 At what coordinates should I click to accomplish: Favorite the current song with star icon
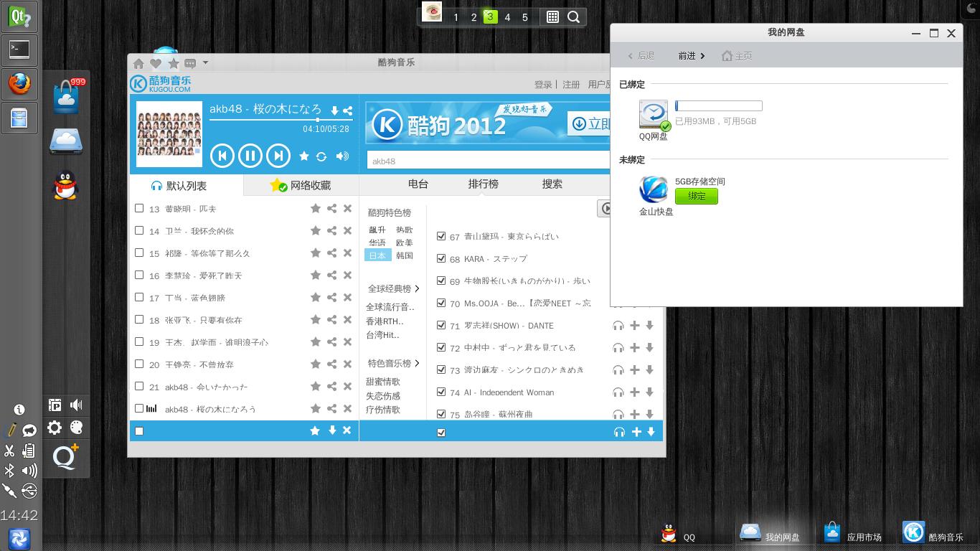[x=304, y=156]
